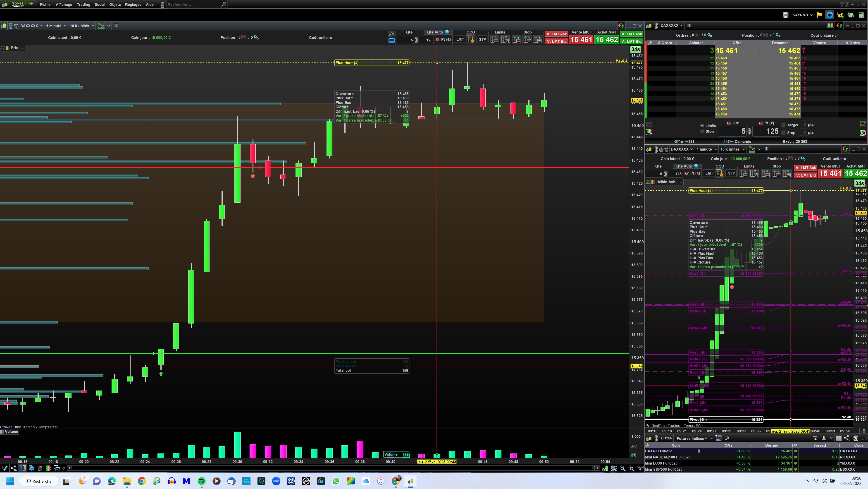Open the 1 minute timeframe dropdown
This screenshot has width=868, height=489.
click(56, 26)
